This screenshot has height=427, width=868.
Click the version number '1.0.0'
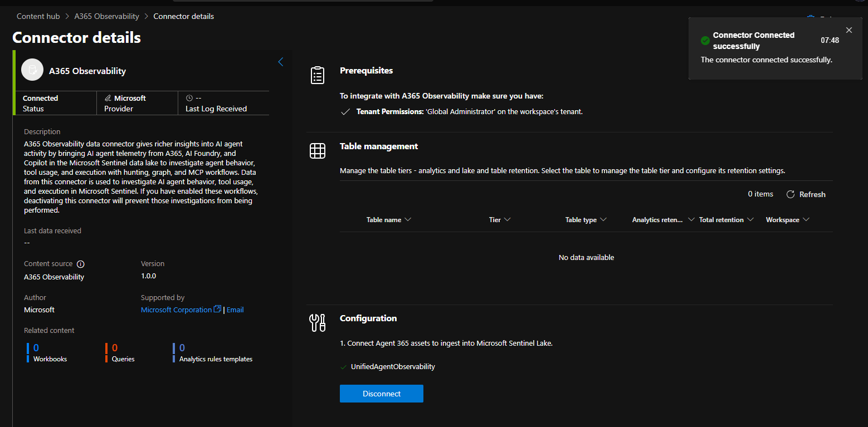coord(148,276)
